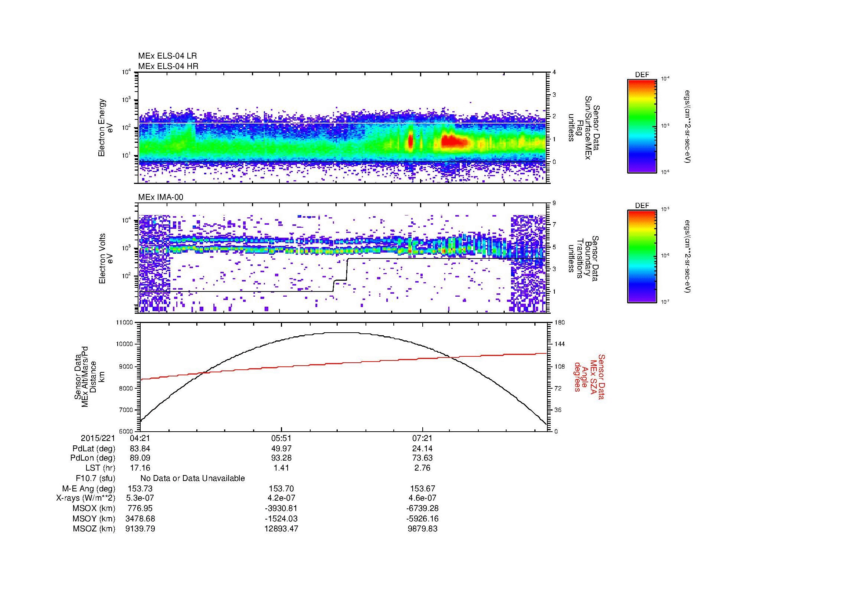The image size is (868, 613).
Task: Click the PdLon value 73.63
Action: pyautogui.click(x=422, y=458)
